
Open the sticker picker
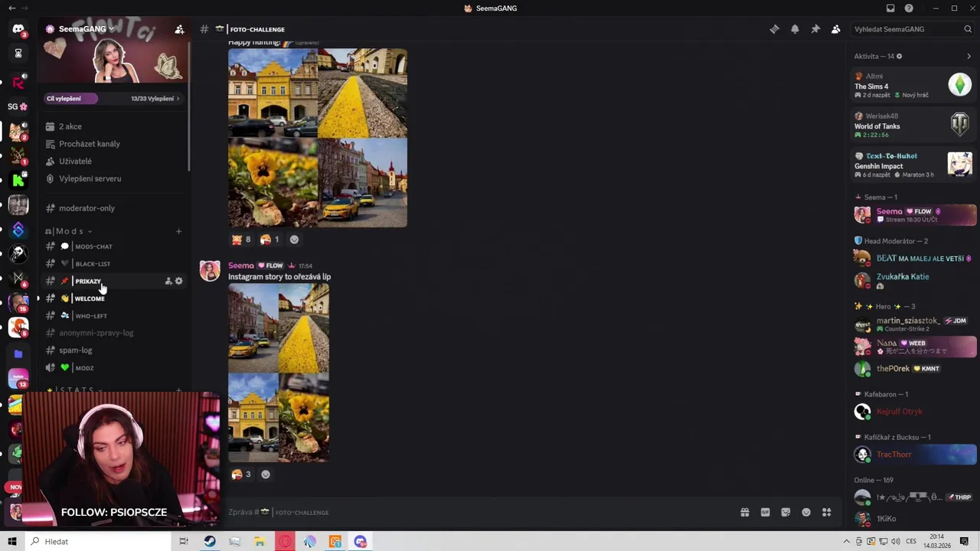point(786,512)
